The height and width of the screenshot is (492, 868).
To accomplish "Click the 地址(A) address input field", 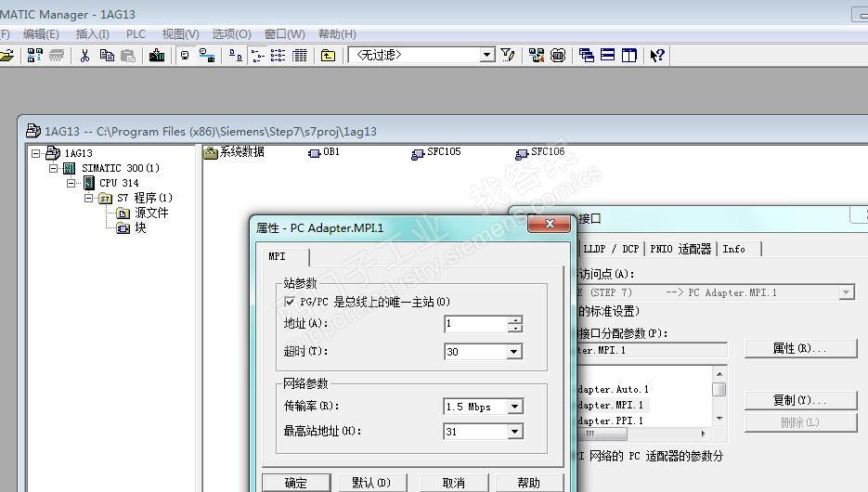I will point(475,324).
